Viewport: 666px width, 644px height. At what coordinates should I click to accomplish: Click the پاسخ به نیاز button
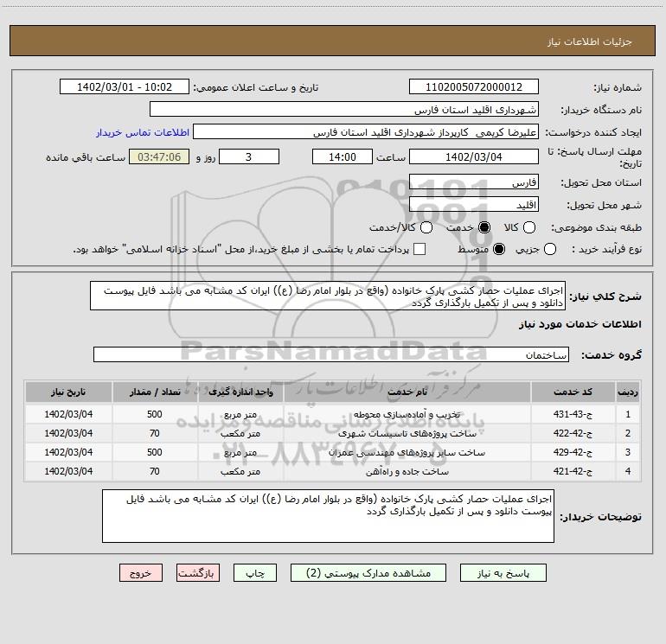pyautogui.click(x=503, y=573)
